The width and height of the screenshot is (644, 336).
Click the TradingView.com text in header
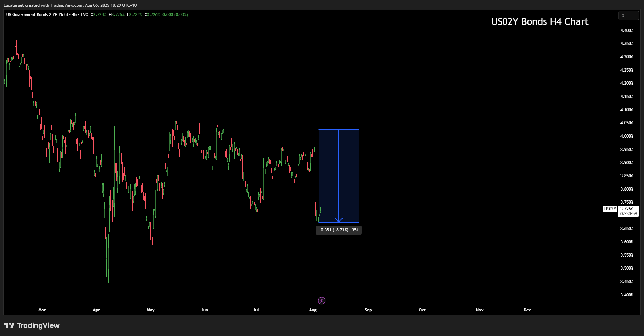click(x=67, y=5)
